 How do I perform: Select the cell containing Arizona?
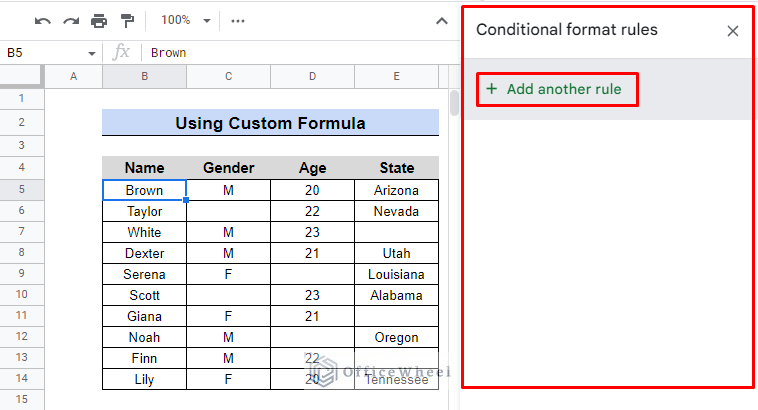click(396, 190)
